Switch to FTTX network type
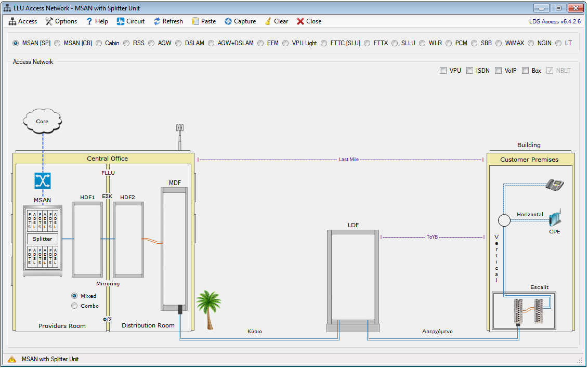Viewport: 588px width, 368px height. 368,43
